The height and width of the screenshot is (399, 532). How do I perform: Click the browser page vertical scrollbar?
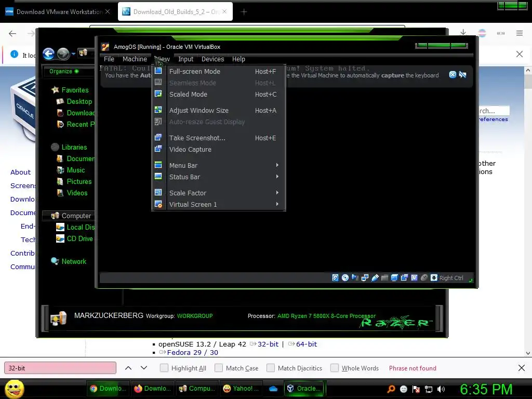click(x=528, y=211)
